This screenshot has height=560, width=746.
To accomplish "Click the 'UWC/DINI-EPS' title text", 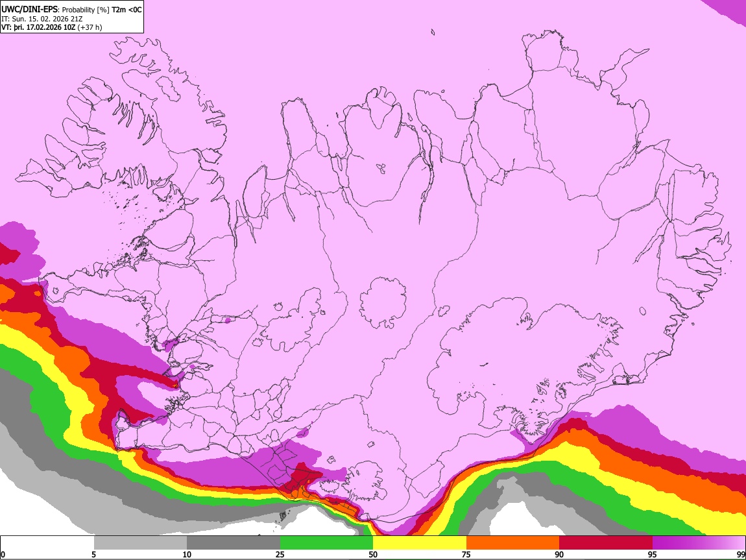I will tap(30, 10).
